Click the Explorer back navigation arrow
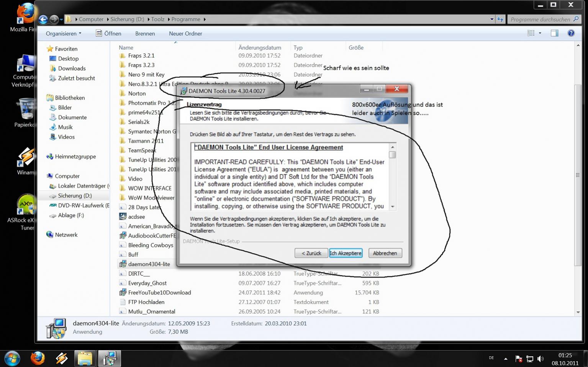 pos(43,19)
